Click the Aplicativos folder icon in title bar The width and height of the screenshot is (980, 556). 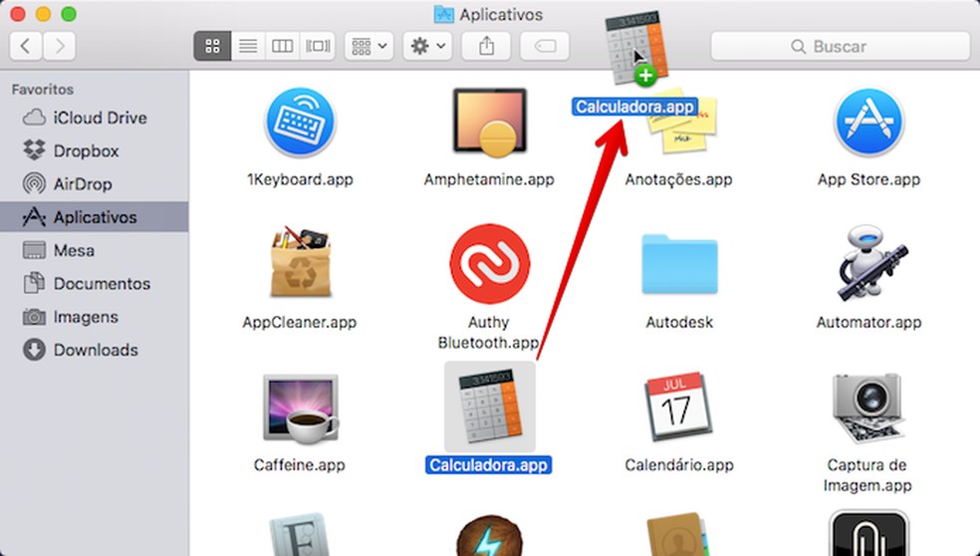444,14
